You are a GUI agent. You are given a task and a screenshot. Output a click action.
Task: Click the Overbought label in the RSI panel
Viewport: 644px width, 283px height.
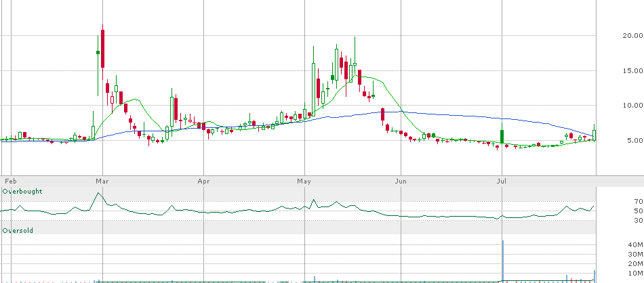tap(22, 192)
